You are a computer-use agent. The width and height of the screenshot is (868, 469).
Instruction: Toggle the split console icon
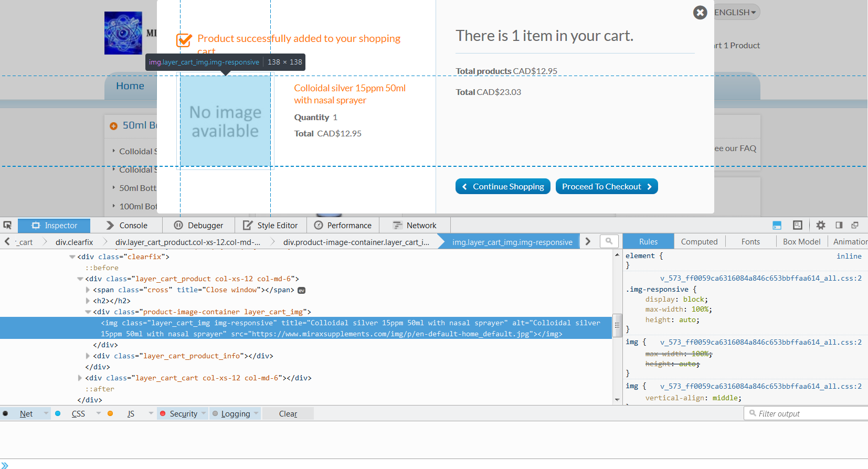[777, 225]
